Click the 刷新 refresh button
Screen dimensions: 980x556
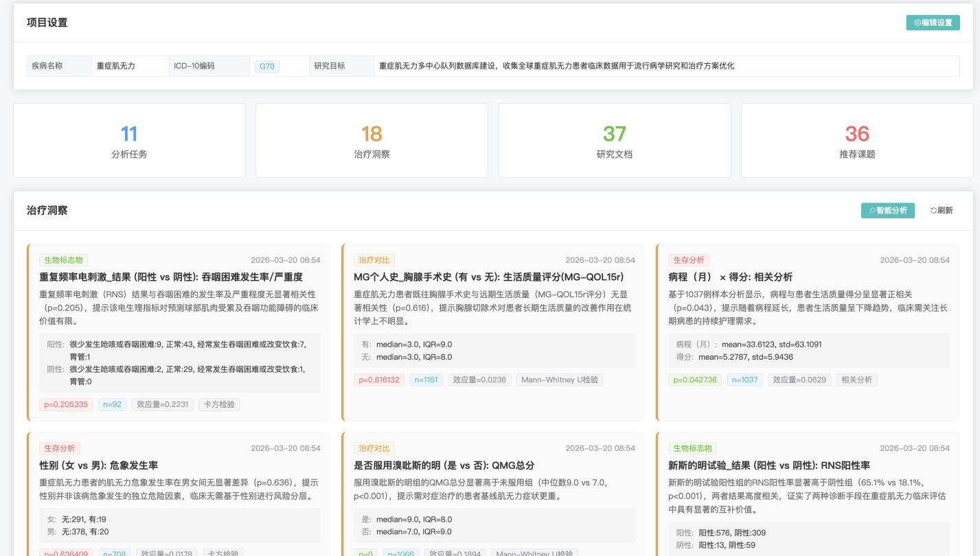(x=942, y=210)
